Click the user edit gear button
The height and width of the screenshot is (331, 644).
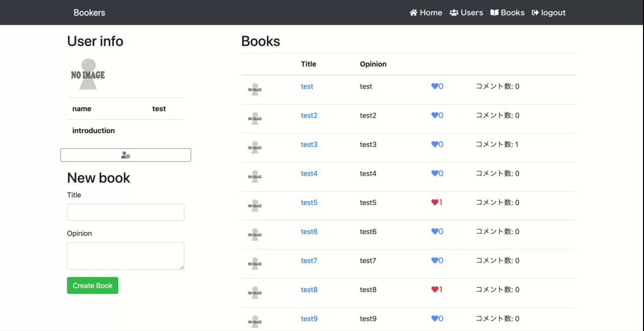(x=126, y=155)
